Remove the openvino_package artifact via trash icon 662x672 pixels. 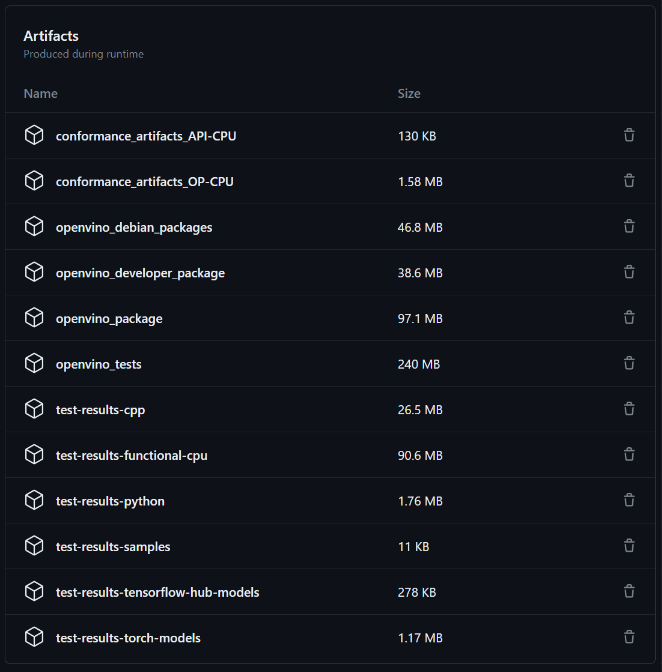(x=629, y=318)
